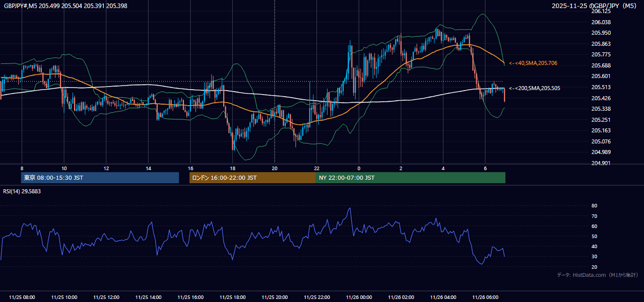This screenshot has height=302, width=644.
Task: Click price axis value 205.513
Action: pyautogui.click(x=601, y=87)
